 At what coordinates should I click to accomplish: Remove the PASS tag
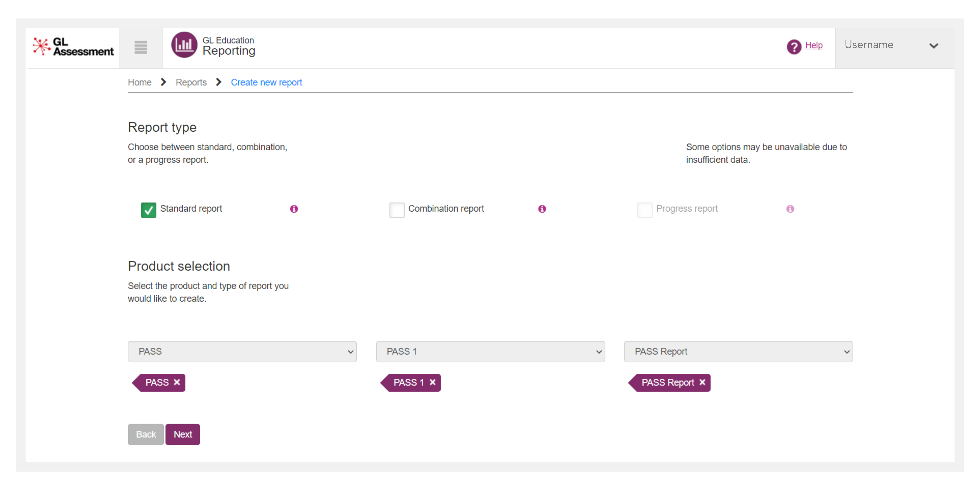pyautogui.click(x=177, y=382)
